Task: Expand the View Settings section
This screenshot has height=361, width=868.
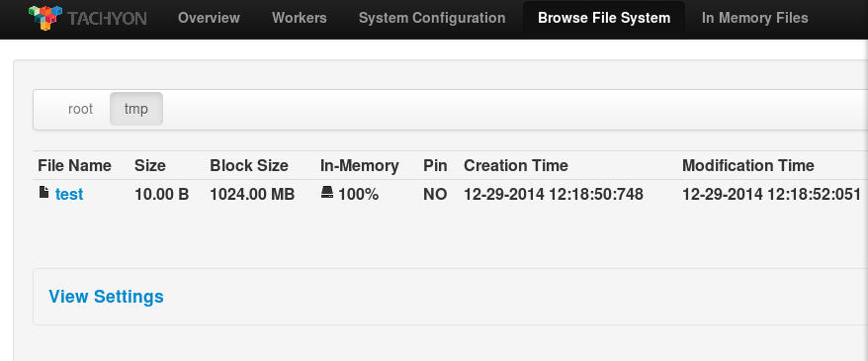Action: (x=107, y=297)
